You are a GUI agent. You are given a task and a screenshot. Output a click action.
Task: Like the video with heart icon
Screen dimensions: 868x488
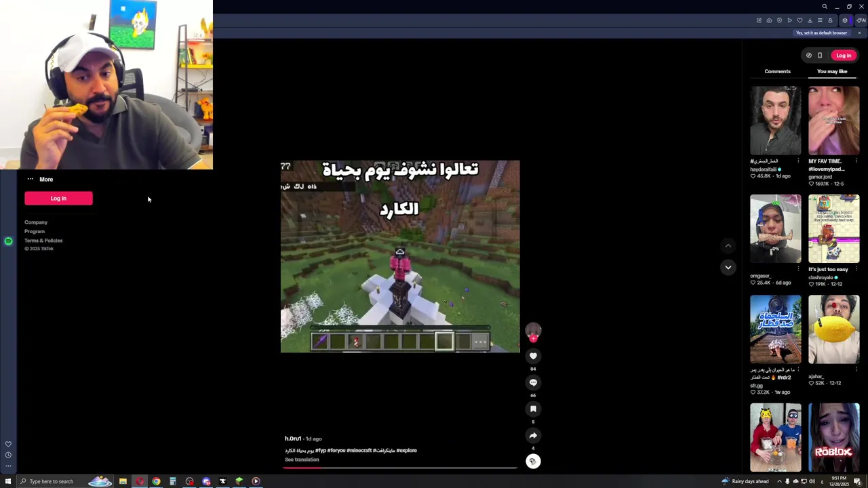tap(533, 356)
